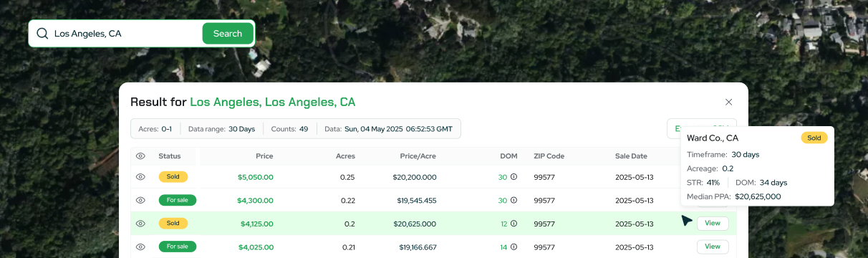Click the price $4,300.00
The width and height of the screenshot is (868, 258).
pos(255,200)
